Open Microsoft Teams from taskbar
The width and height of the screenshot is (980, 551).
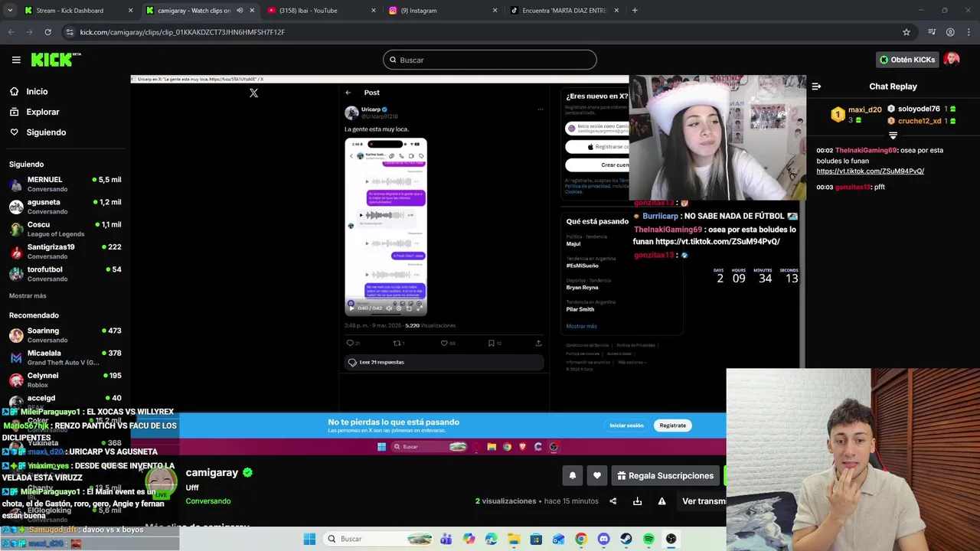pos(446,539)
